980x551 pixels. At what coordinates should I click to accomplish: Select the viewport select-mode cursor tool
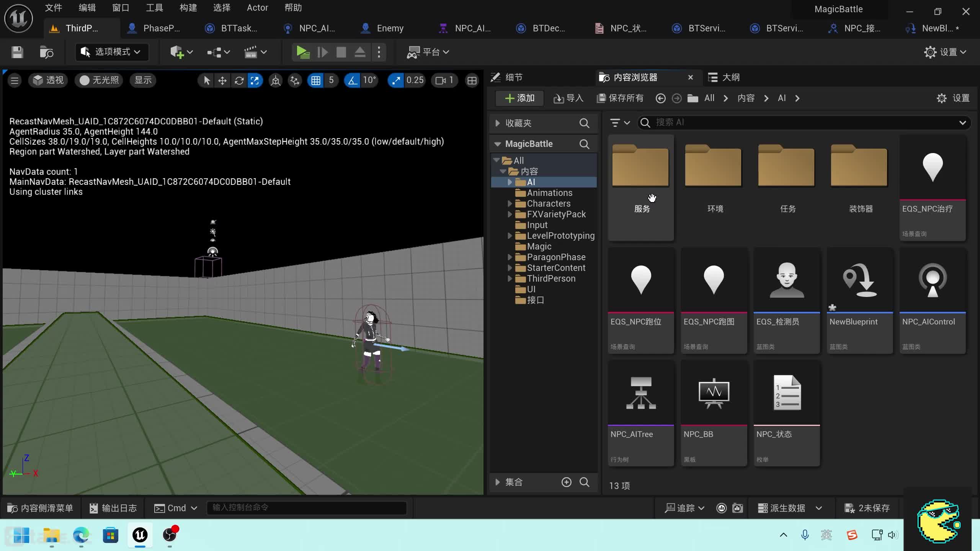click(207, 80)
